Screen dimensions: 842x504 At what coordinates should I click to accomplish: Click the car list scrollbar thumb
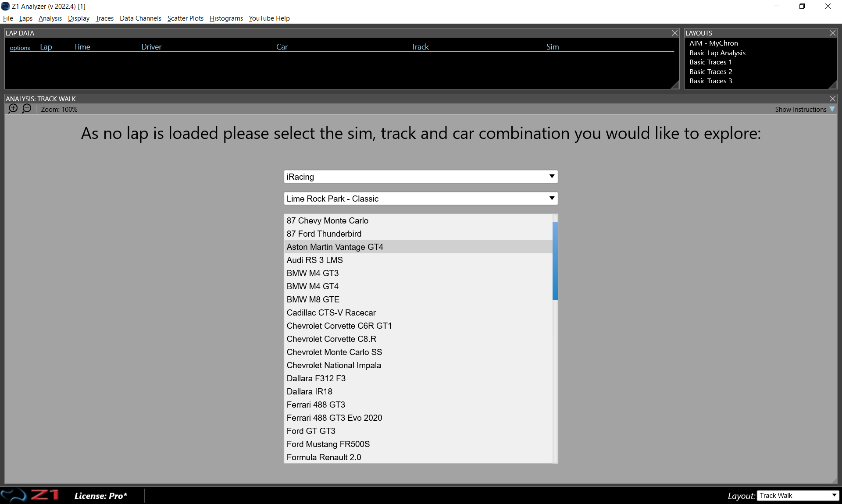[555, 261]
